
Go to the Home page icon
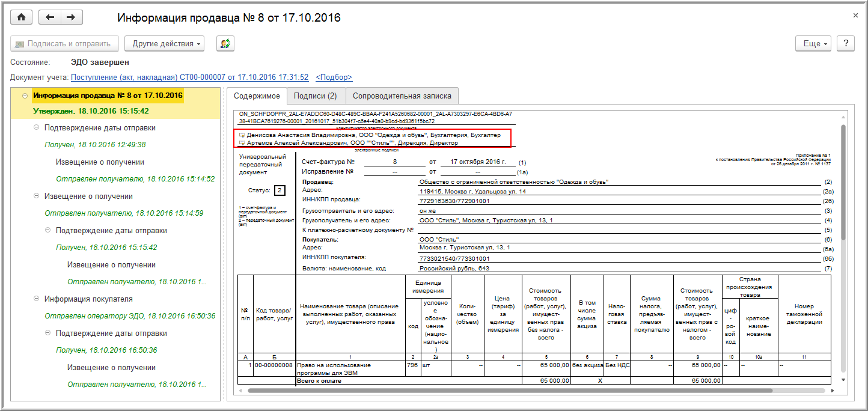pos(22,17)
